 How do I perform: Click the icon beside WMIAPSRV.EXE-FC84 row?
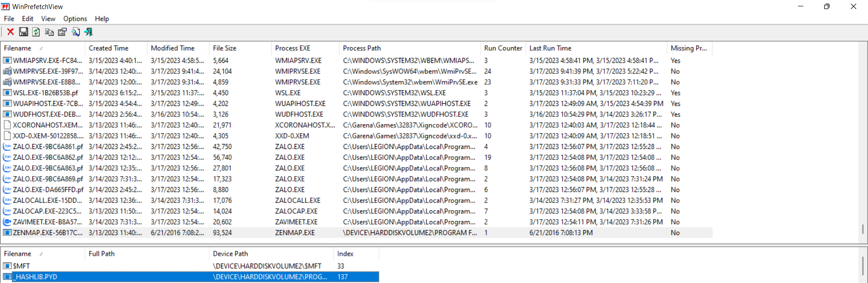[7, 60]
